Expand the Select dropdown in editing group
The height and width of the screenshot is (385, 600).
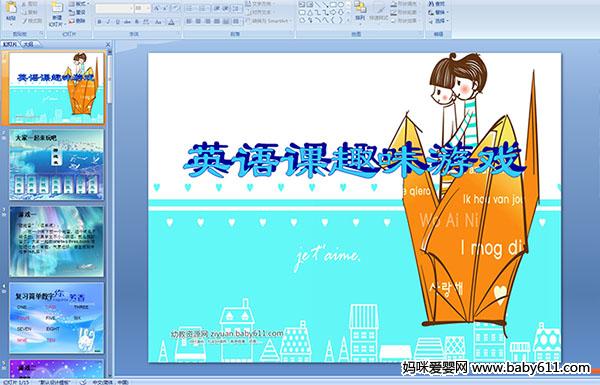coord(439,21)
